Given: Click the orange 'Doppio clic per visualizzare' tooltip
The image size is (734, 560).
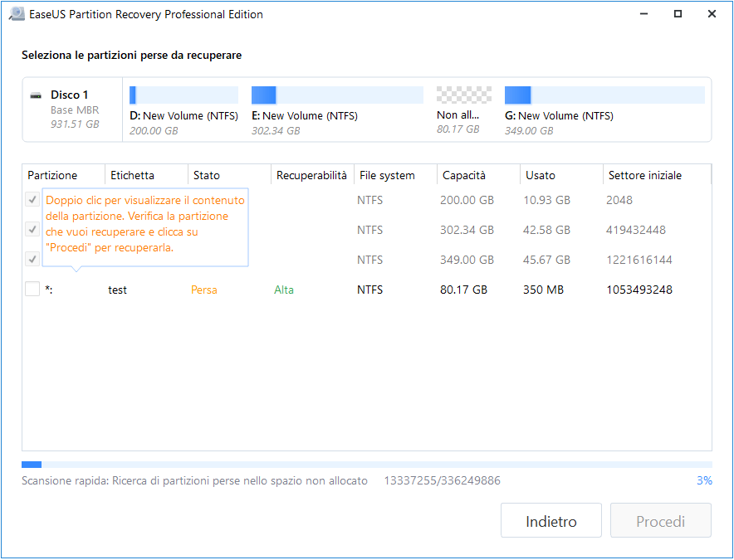Looking at the screenshot, I should click(145, 227).
